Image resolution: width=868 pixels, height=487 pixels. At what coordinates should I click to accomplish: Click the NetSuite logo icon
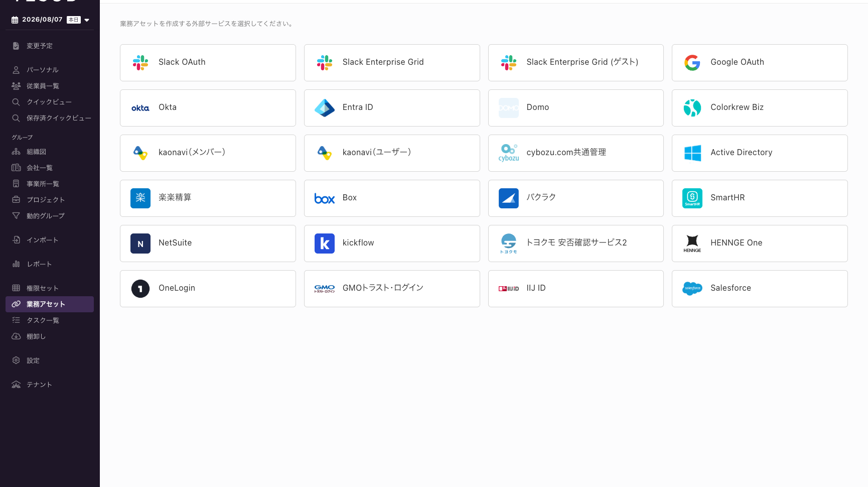pos(140,243)
